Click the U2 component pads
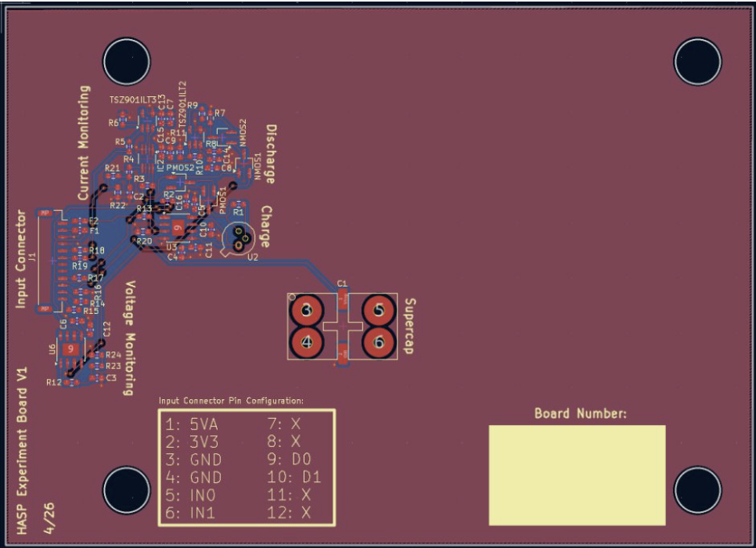This screenshot has height=548, width=756. point(240,238)
